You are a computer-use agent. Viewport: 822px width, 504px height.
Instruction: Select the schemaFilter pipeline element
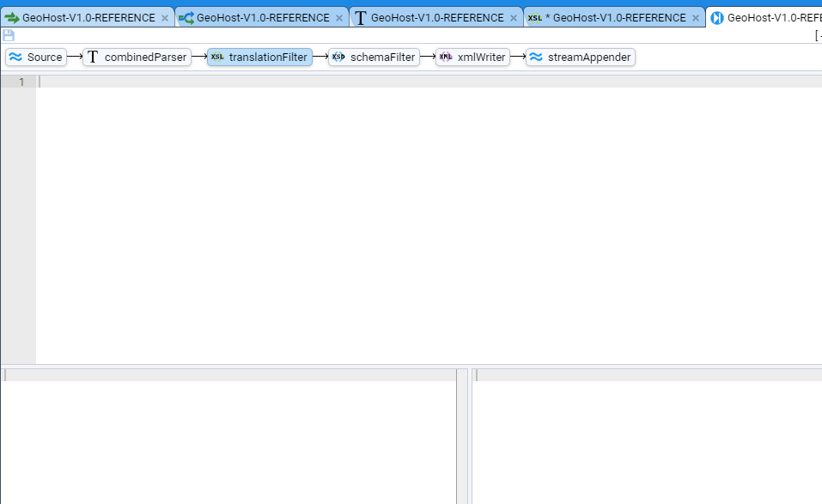click(374, 58)
